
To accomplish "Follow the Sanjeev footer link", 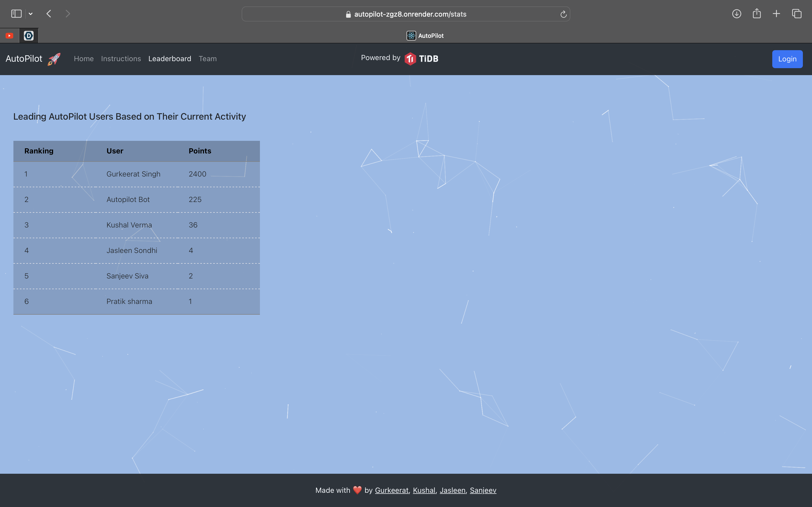I will point(483,490).
